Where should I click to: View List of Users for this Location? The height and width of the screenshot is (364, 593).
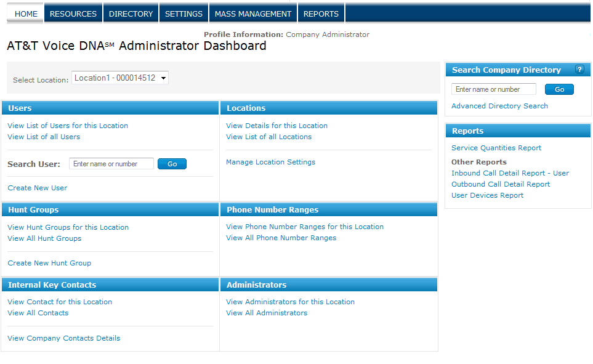(x=68, y=126)
